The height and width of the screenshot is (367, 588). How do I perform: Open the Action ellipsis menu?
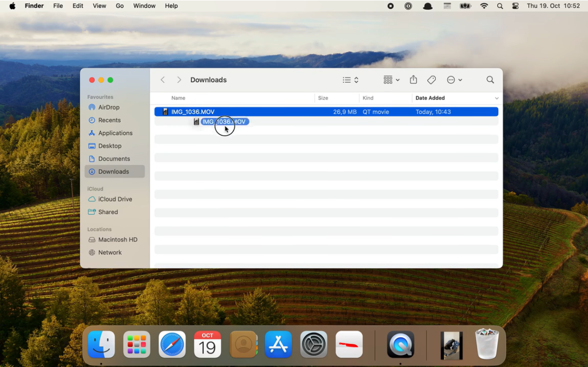[x=454, y=80]
